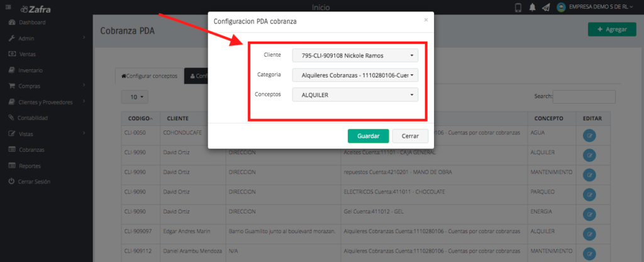Click the Clientes y Proveedores book icon

11,102
